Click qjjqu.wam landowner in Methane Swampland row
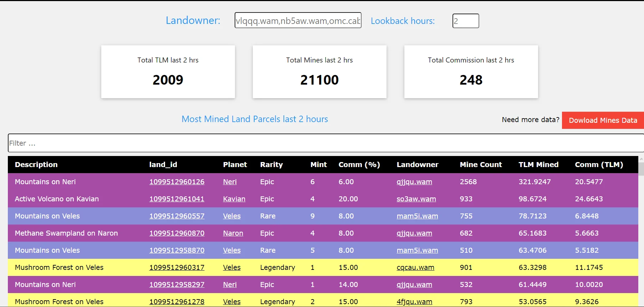 (414, 233)
